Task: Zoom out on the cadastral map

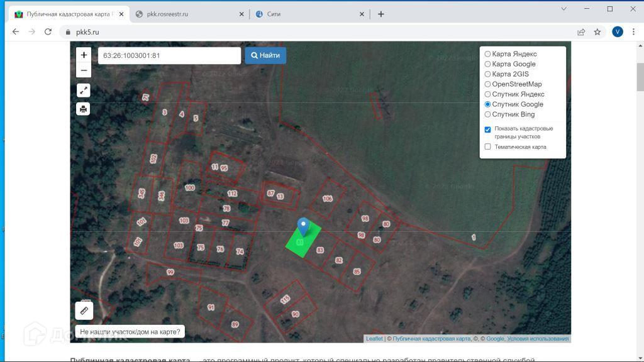Action: 84,70
